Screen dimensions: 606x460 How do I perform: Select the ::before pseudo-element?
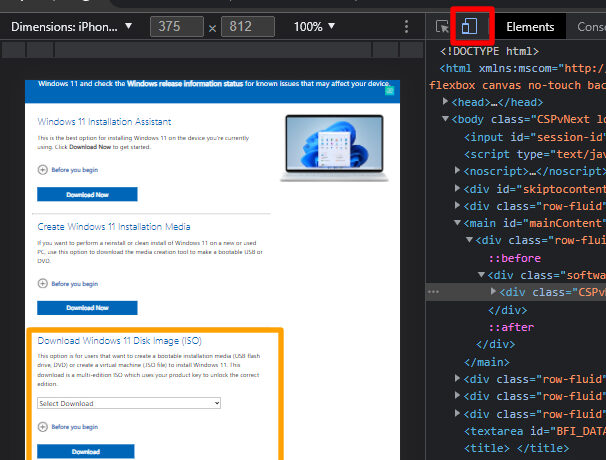pos(514,258)
